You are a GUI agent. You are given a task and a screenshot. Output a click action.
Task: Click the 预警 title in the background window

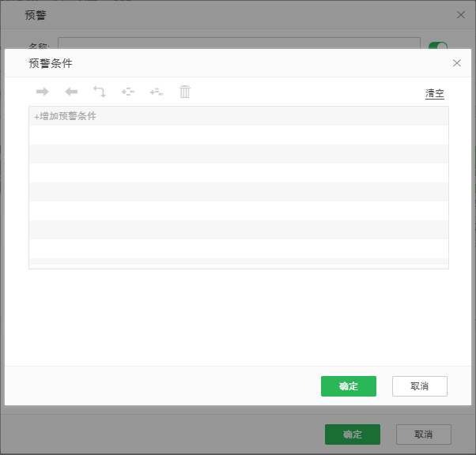(x=36, y=15)
